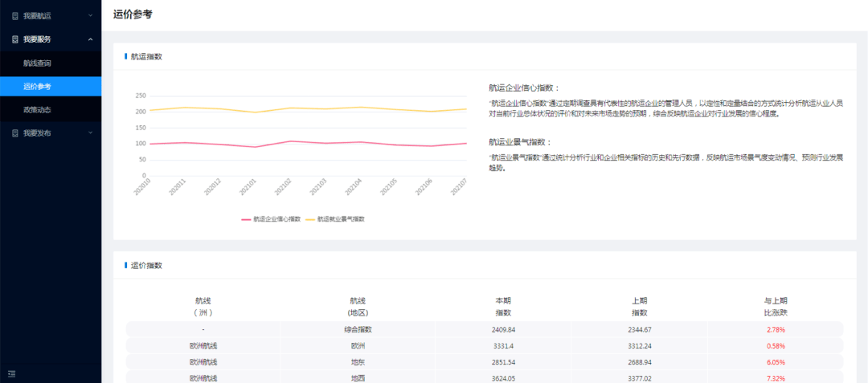This screenshot has width=868, height=383.
Task: Click the 欧洲 region cell
Action: (358, 346)
